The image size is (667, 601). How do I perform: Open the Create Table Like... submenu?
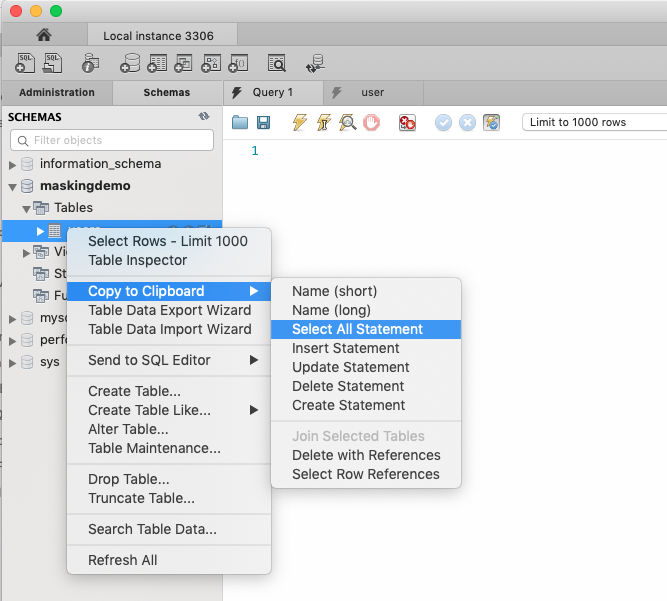click(168, 410)
